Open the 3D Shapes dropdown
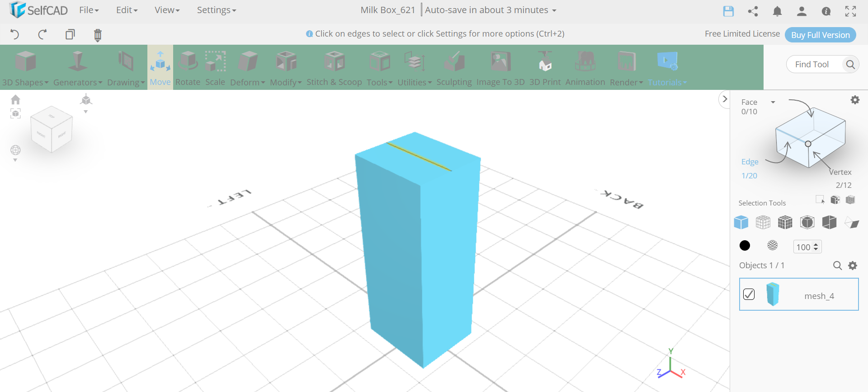868x392 pixels. click(25, 68)
